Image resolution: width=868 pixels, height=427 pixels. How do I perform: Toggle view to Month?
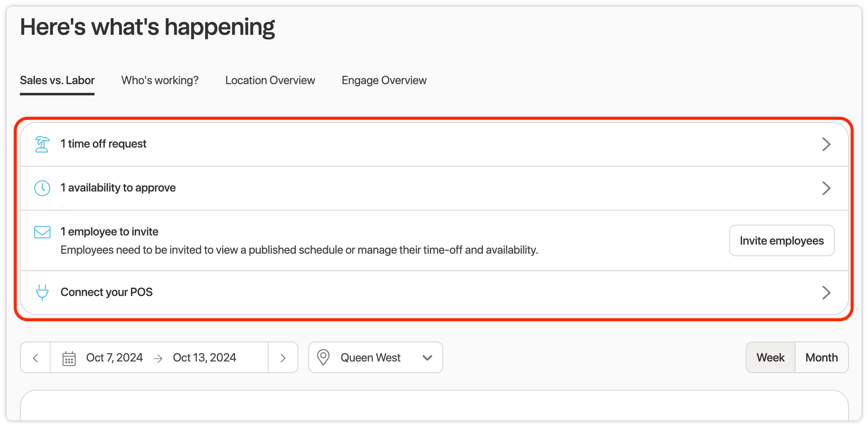pyautogui.click(x=821, y=358)
